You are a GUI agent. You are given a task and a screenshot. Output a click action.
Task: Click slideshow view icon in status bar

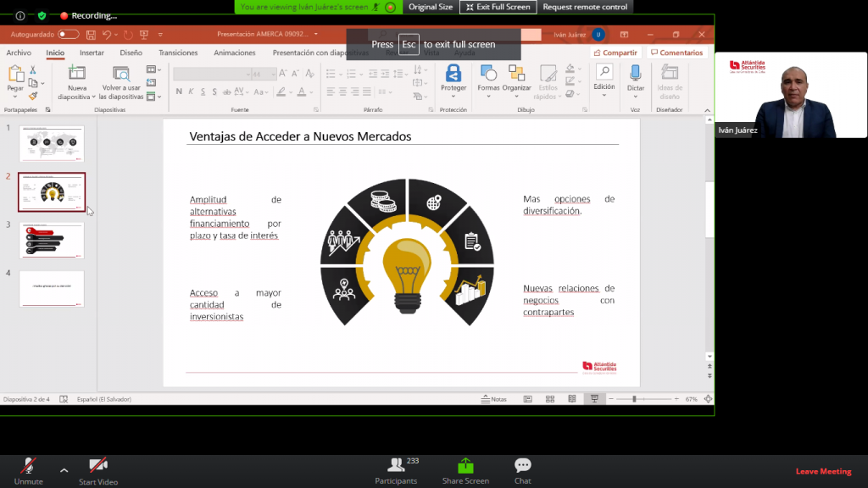[594, 399]
